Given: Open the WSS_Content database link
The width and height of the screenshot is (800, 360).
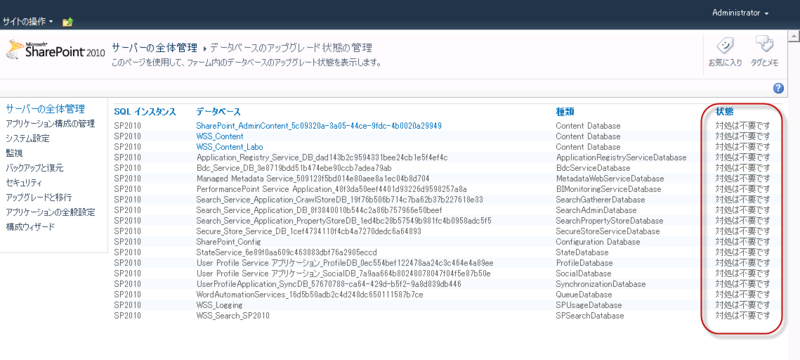Looking at the screenshot, I should (x=220, y=136).
